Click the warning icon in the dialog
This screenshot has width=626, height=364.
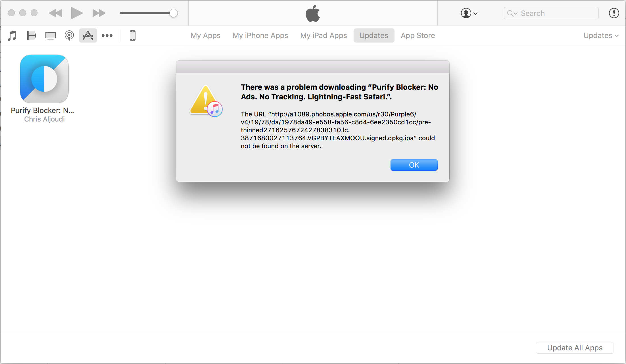pos(206,101)
